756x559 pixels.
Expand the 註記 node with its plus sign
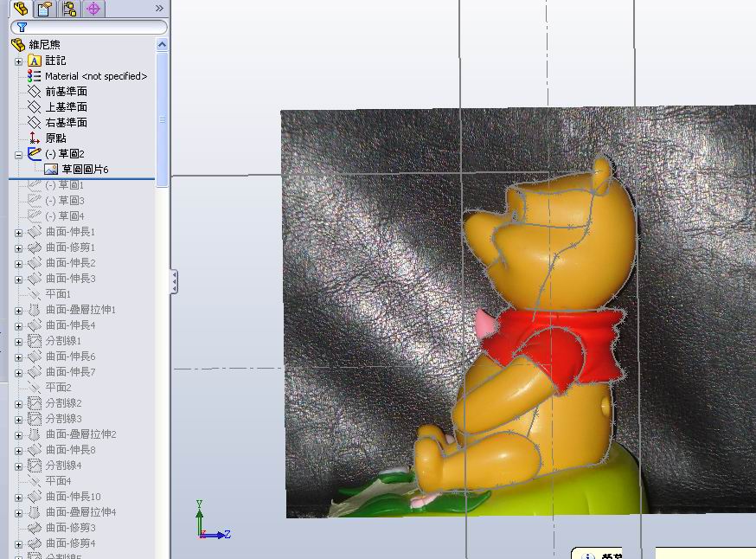pos(19,61)
